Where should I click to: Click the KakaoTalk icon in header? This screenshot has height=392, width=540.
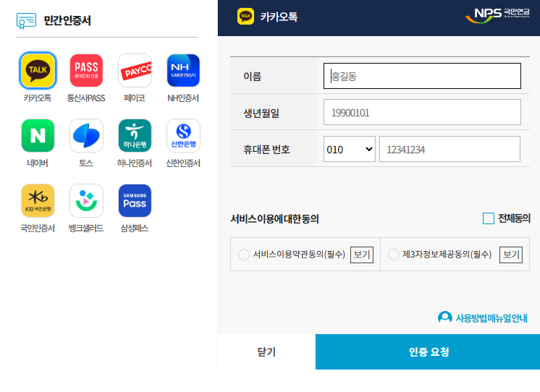click(245, 16)
